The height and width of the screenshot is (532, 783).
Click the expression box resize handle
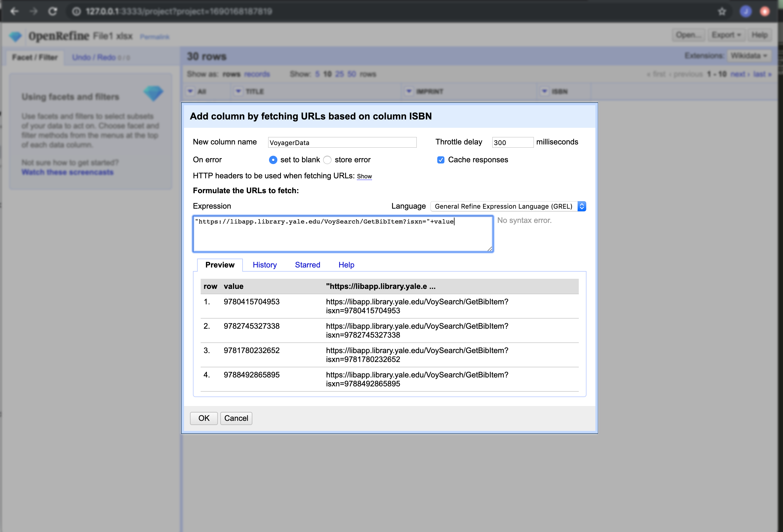[x=490, y=249]
